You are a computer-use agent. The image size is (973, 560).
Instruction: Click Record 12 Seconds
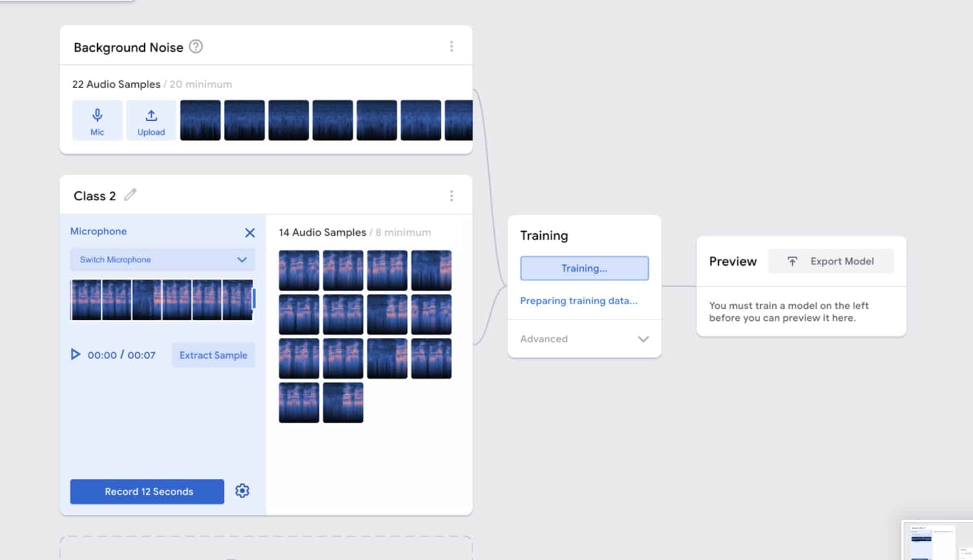[147, 491]
